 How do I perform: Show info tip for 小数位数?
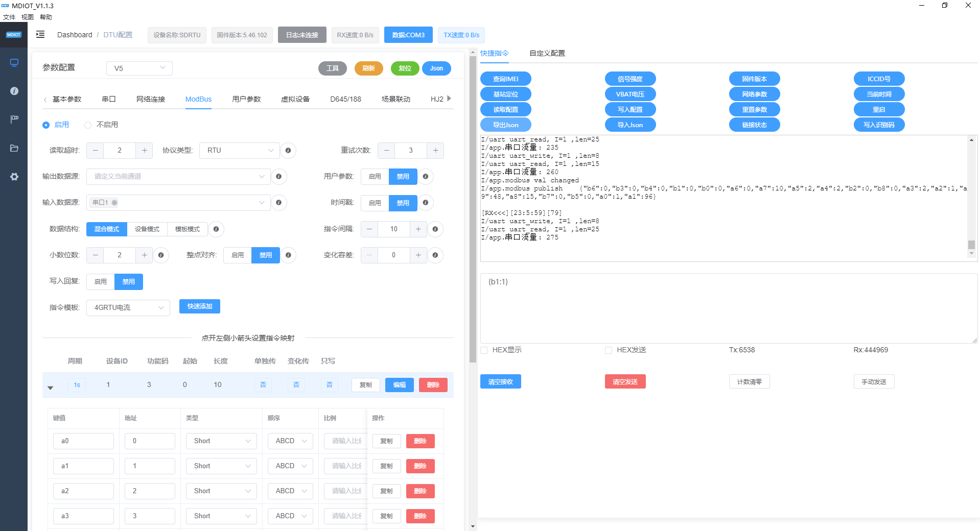pyautogui.click(x=161, y=255)
